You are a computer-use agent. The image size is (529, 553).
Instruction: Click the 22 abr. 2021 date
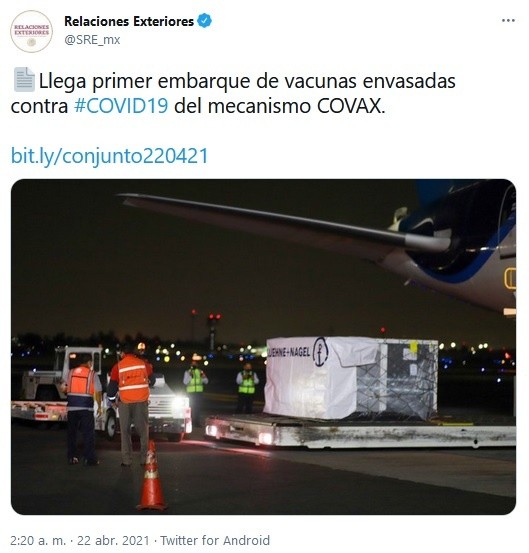coord(113,540)
